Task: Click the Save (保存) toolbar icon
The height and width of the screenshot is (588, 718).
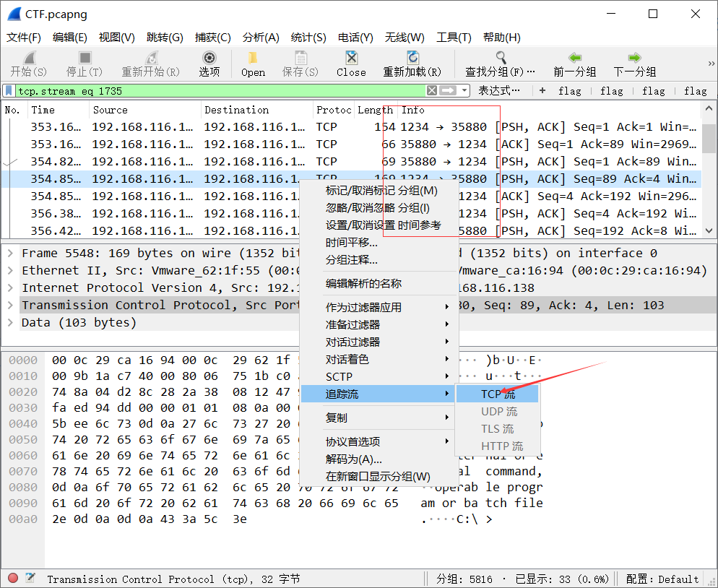Action: pos(300,58)
